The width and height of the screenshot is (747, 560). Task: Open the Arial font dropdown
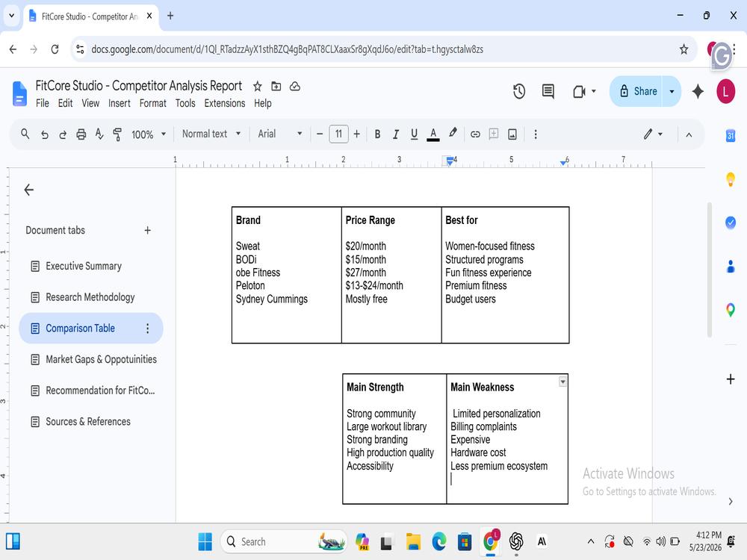(x=280, y=134)
